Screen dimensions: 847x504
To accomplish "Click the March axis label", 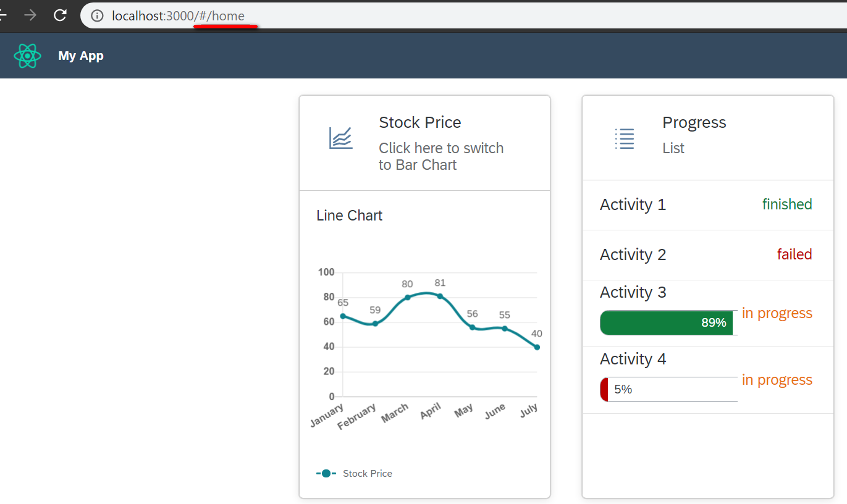I will (395, 413).
